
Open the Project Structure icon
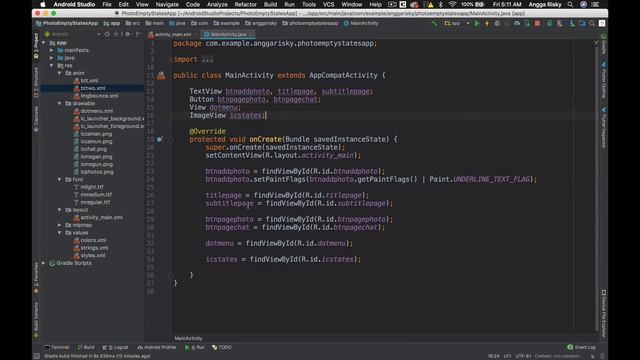[x=582, y=24]
